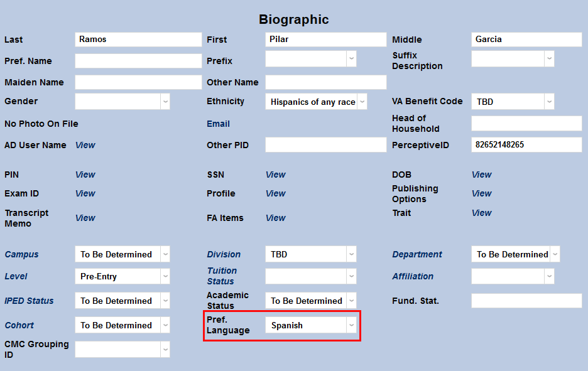Open the PIN details via View
This screenshot has width=588, height=371.
[x=85, y=175]
